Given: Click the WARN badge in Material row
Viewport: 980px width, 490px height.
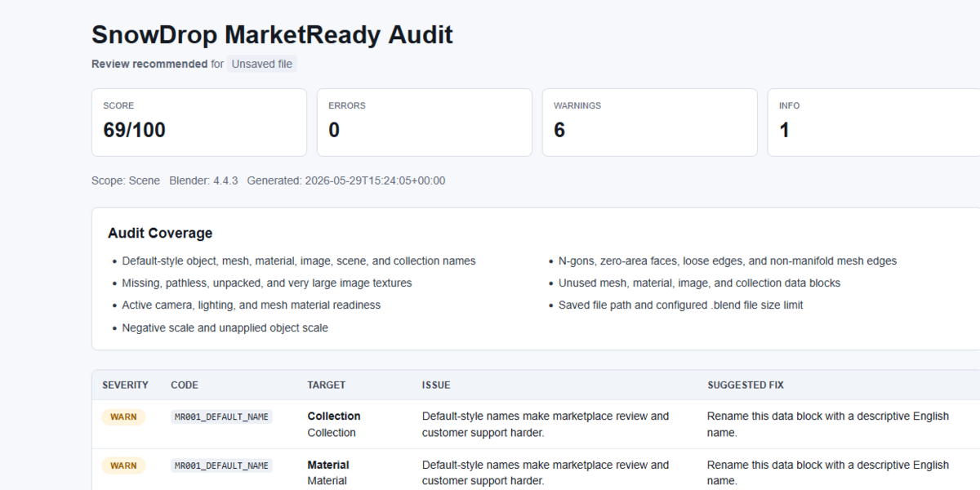Looking at the screenshot, I should point(123,465).
